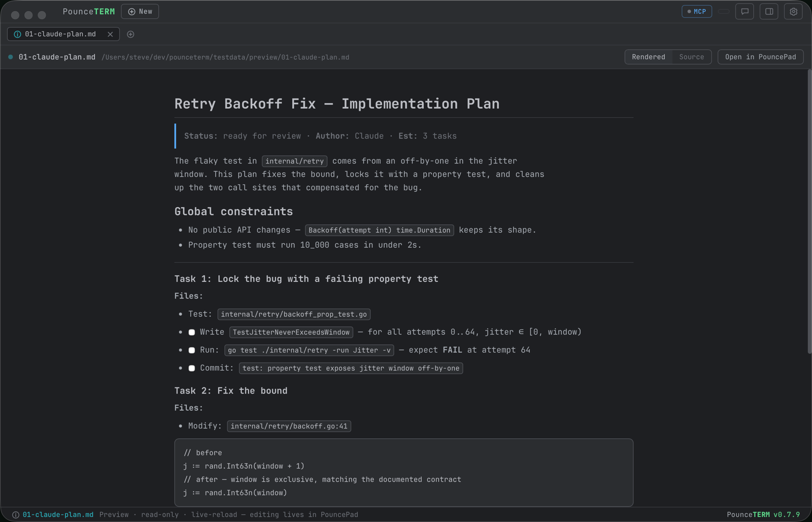Click Task 2: Fix the bound heading
Image resolution: width=812 pixels, height=522 pixels.
coord(231,390)
